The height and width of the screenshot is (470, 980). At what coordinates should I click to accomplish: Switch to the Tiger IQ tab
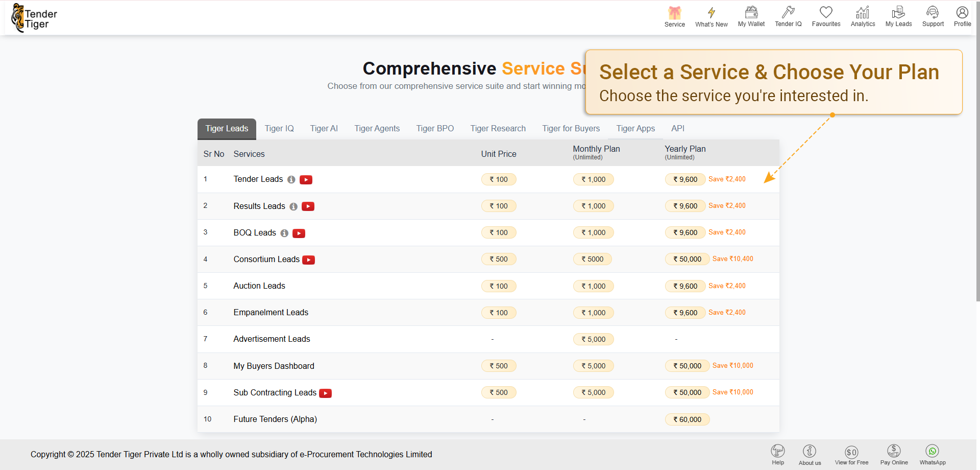coord(279,129)
